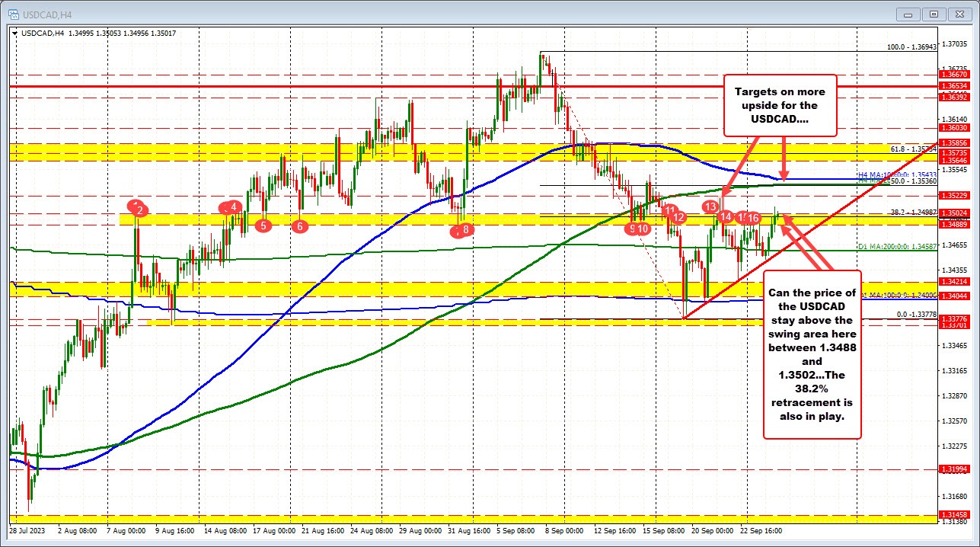The height and width of the screenshot is (547, 980).
Task: Click the 28 Jul 2023 date on time axis
Action: tap(26, 530)
